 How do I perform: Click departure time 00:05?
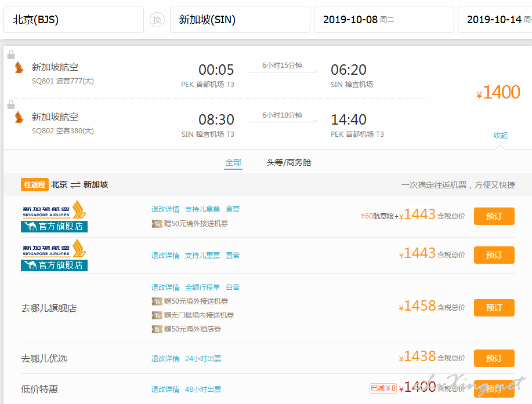[x=216, y=70]
